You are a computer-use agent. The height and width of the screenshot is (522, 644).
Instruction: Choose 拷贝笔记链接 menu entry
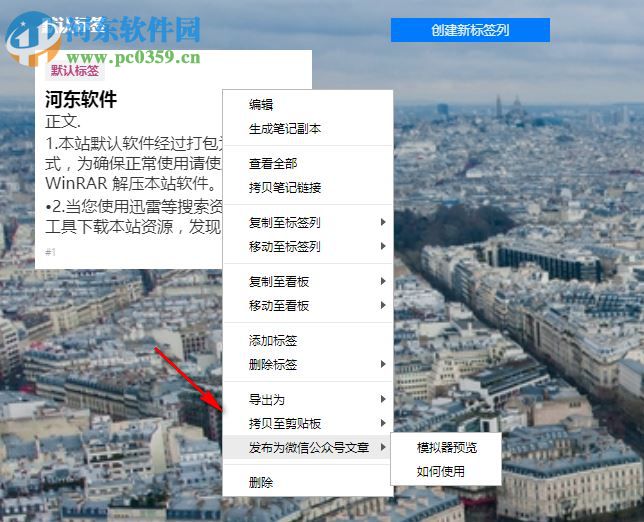[x=308, y=188]
